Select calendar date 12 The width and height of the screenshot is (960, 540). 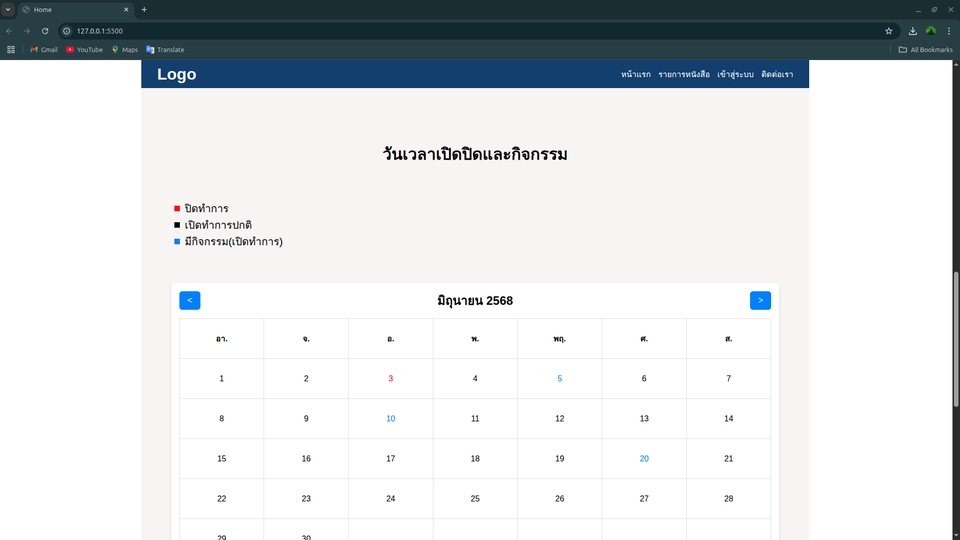(560, 419)
